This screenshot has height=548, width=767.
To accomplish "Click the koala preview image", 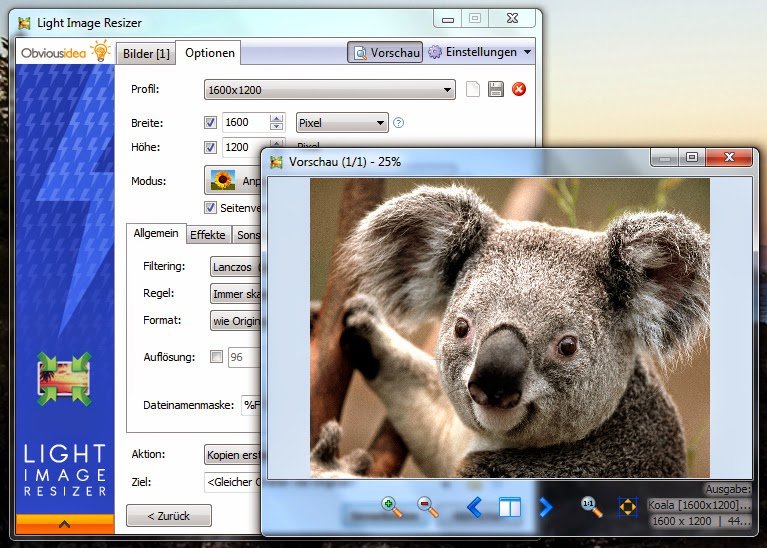I will point(510,328).
